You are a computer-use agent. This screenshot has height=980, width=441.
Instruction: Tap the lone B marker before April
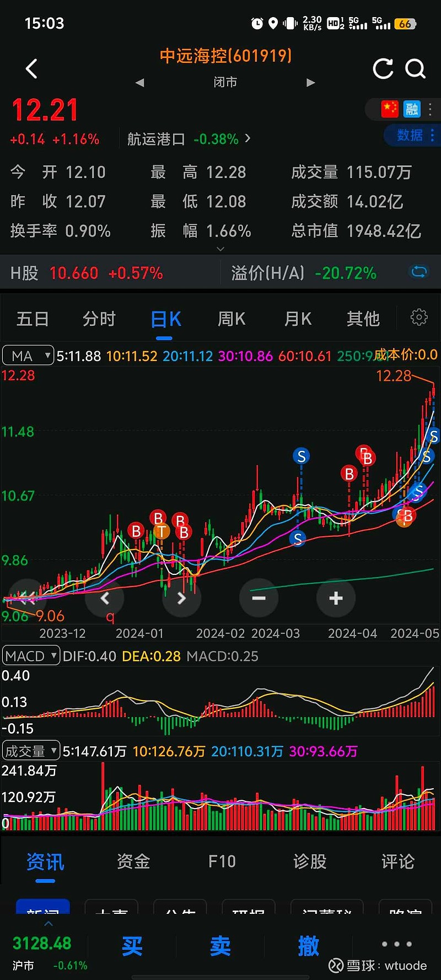point(348,473)
